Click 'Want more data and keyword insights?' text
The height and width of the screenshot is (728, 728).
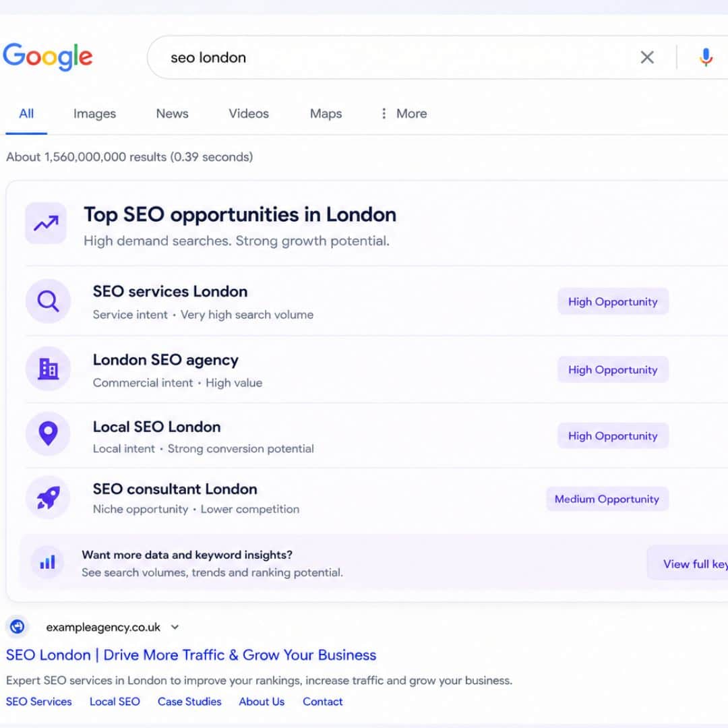187,555
